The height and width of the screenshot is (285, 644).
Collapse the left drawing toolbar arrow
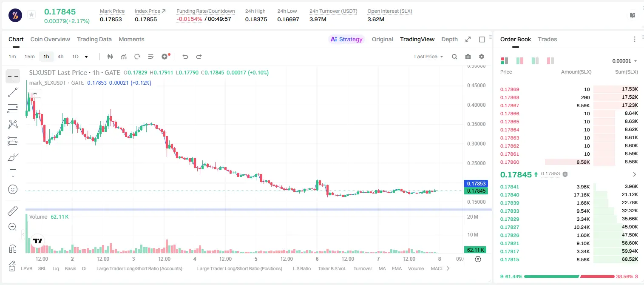coord(23,234)
